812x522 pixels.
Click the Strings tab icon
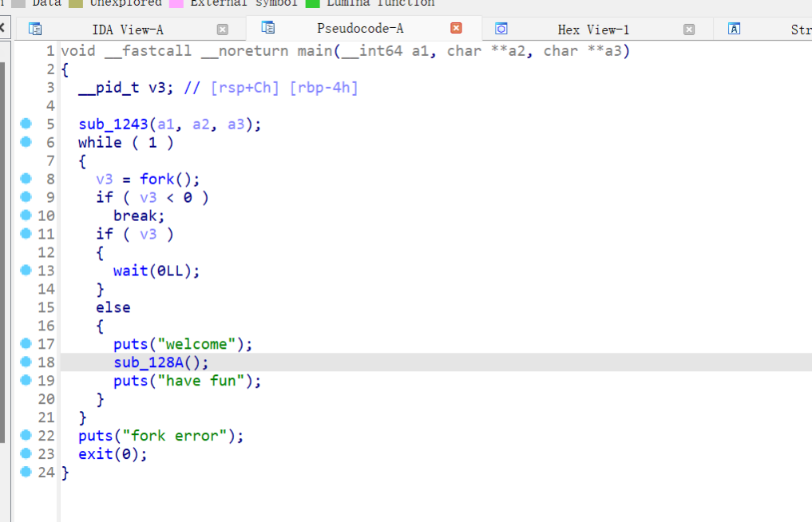point(735,30)
